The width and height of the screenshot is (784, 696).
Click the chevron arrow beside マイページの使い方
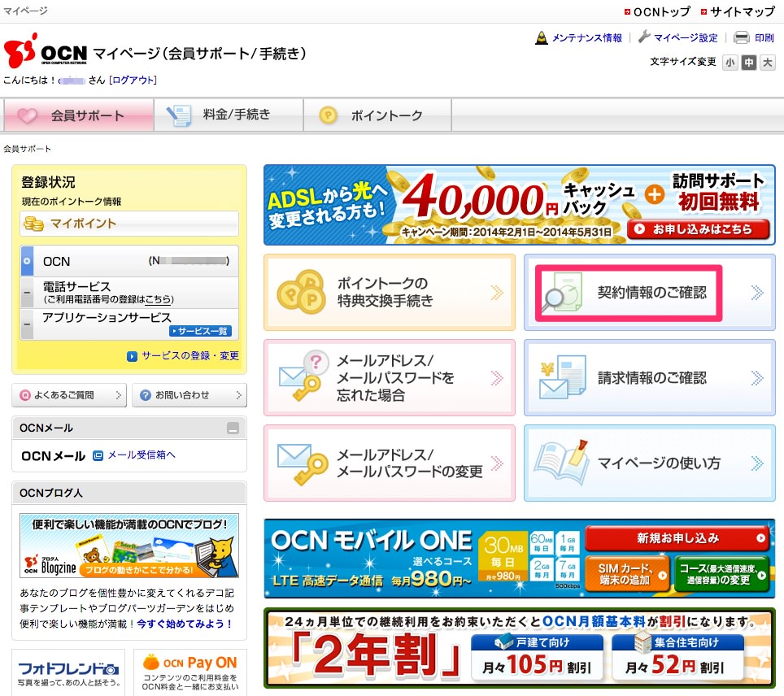757,463
